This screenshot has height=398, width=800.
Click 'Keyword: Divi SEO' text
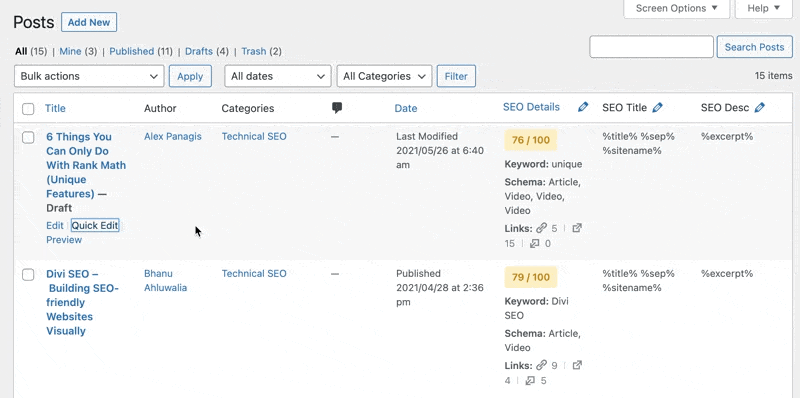click(536, 308)
